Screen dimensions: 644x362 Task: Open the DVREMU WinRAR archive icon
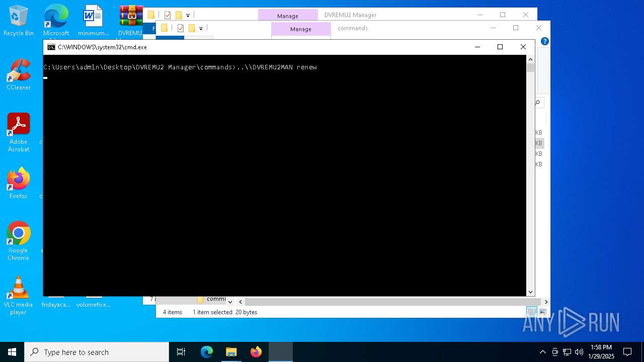(130, 21)
